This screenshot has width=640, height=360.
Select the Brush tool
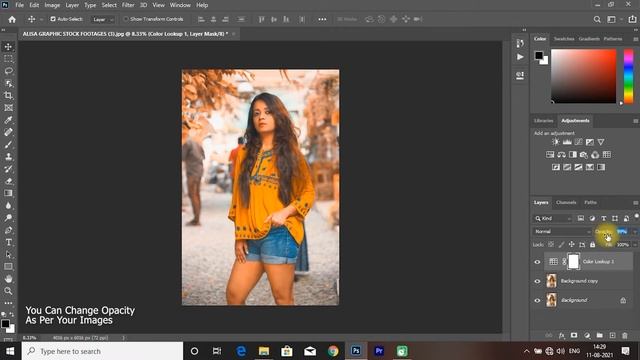coord(8,144)
